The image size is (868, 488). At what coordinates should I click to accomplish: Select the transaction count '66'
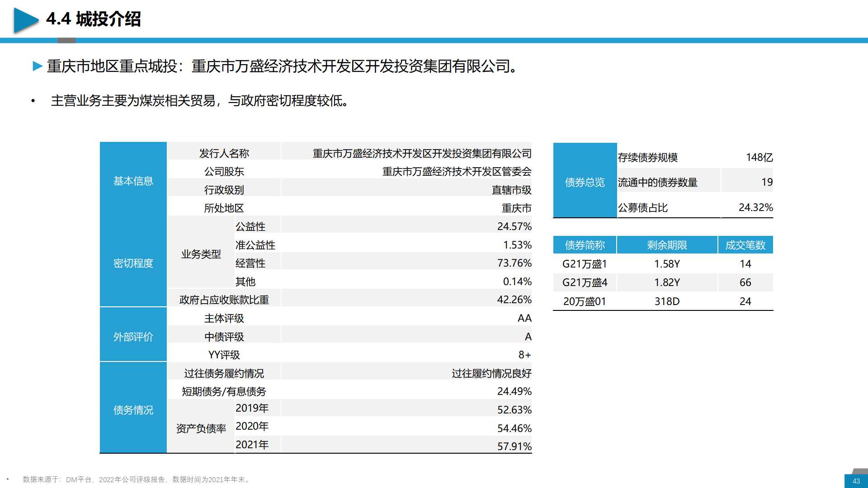[745, 282]
